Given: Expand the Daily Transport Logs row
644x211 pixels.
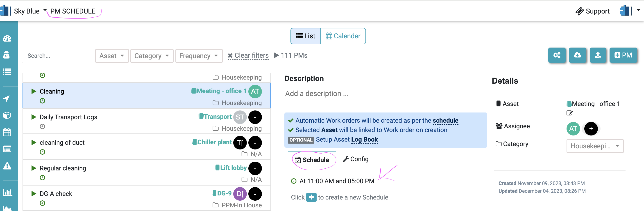Looking at the screenshot, I should pyautogui.click(x=34, y=117).
